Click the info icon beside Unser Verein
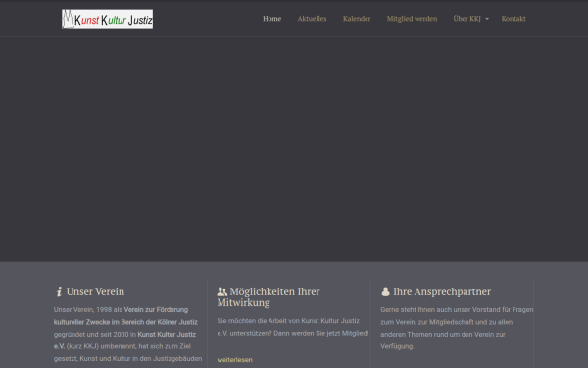This screenshot has width=588, height=368. (x=59, y=291)
